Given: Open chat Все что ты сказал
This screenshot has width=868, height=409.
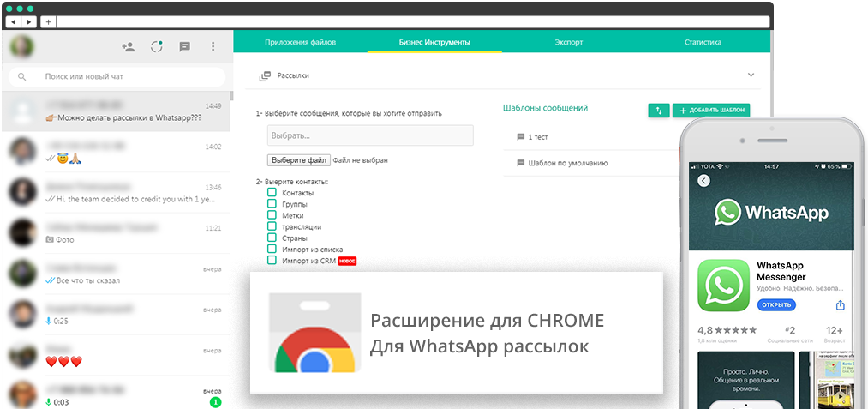Looking at the screenshot, I should (116, 274).
